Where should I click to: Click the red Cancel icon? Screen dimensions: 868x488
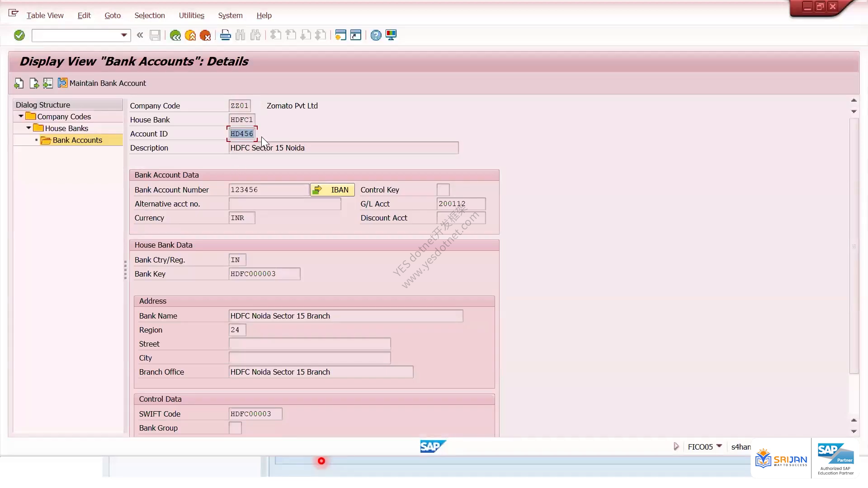[x=205, y=35]
